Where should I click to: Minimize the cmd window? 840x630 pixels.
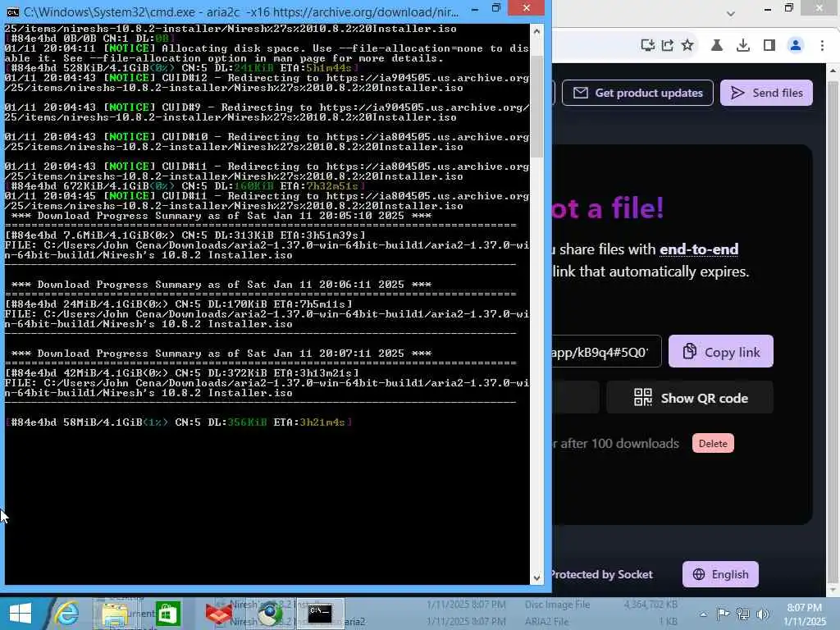tap(475, 8)
